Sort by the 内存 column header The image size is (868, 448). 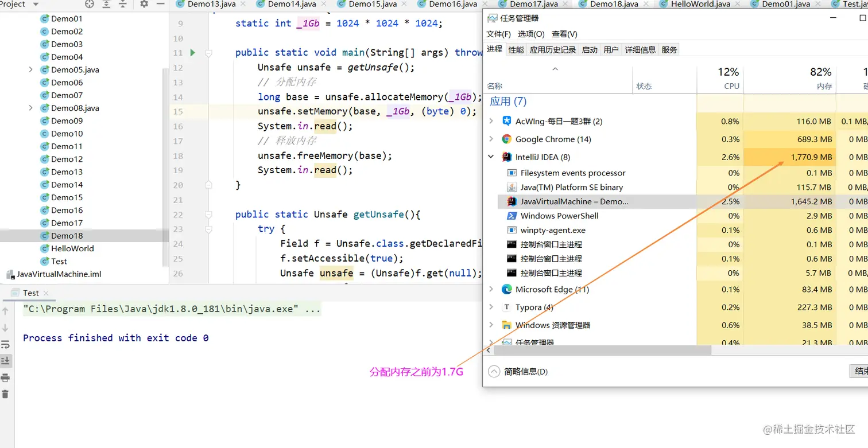(x=789, y=79)
